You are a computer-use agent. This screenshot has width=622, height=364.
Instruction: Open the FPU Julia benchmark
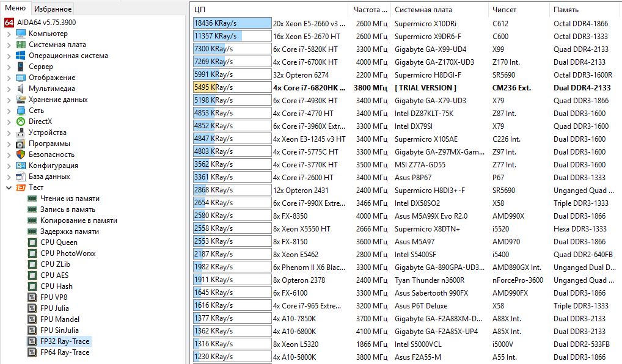tap(54, 308)
